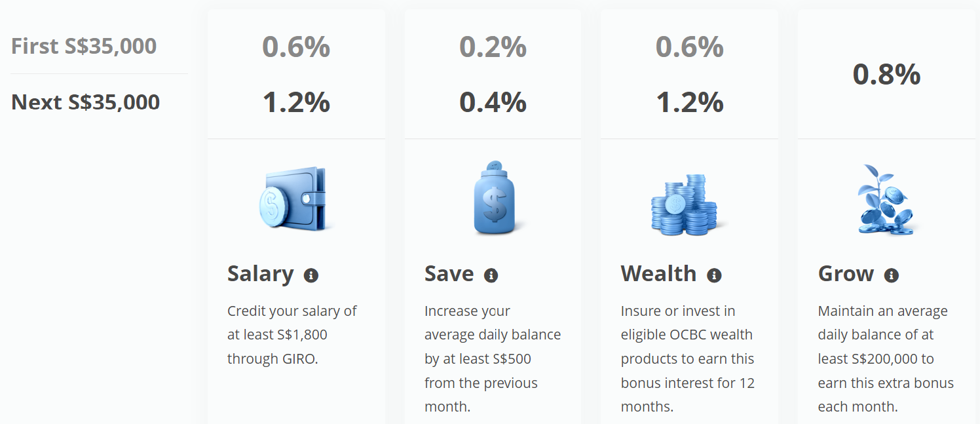The height and width of the screenshot is (424, 980).
Task: Click the 0.4% rate in Save card
Action: pos(493,102)
